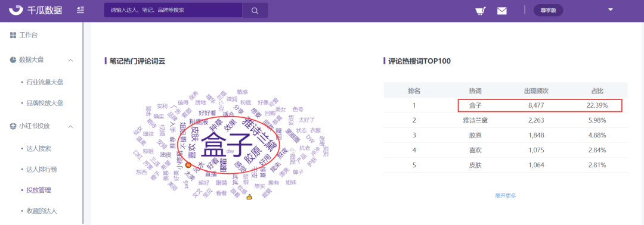Image resolution: width=644 pixels, height=225 pixels.
Task: Toggle the sidebar collapse menu icon
Action: (x=80, y=10)
